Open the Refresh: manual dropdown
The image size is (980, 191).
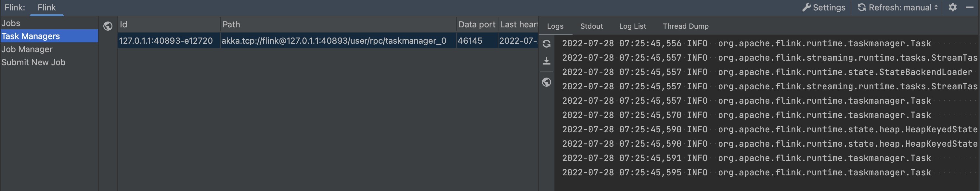pyautogui.click(x=897, y=7)
